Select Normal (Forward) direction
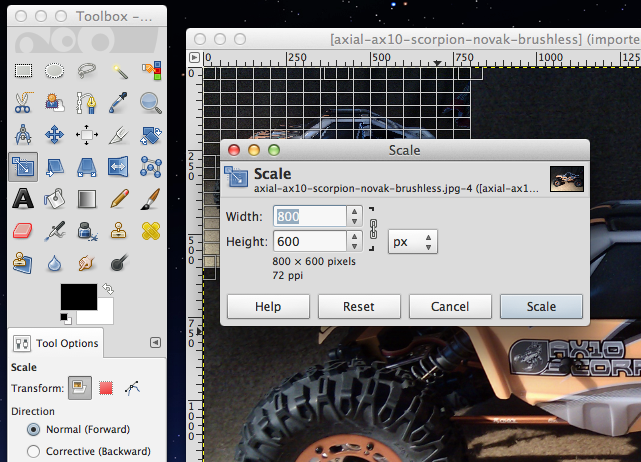The height and width of the screenshot is (462, 641). [34, 429]
